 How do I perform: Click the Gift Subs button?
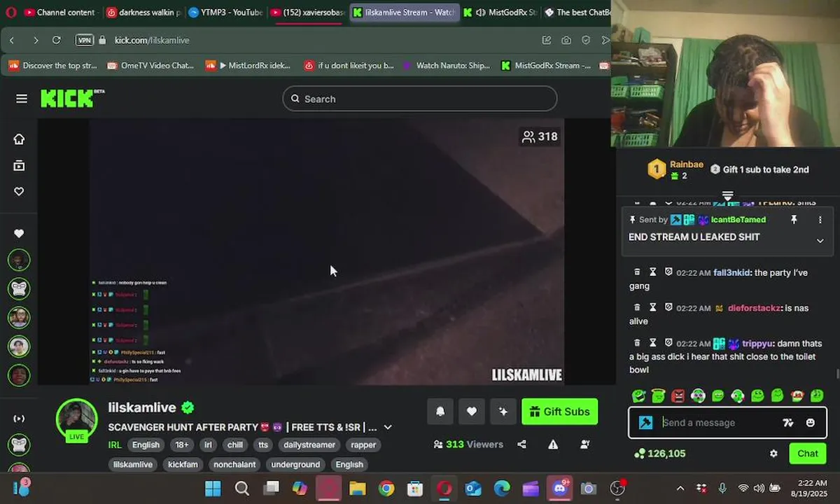(x=560, y=412)
